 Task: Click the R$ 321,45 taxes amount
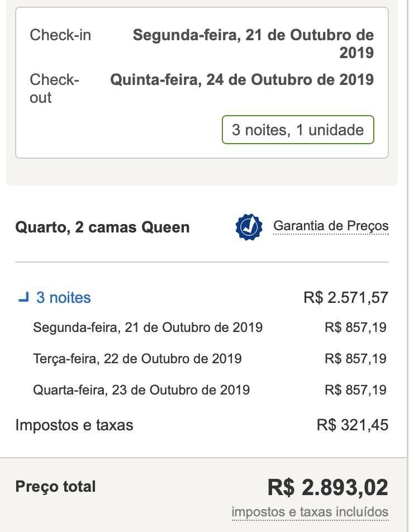(x=353, y=425)
